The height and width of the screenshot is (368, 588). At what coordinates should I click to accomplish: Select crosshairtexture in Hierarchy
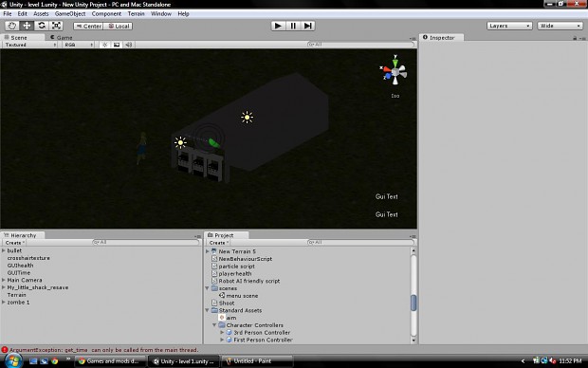click(28, 258)
